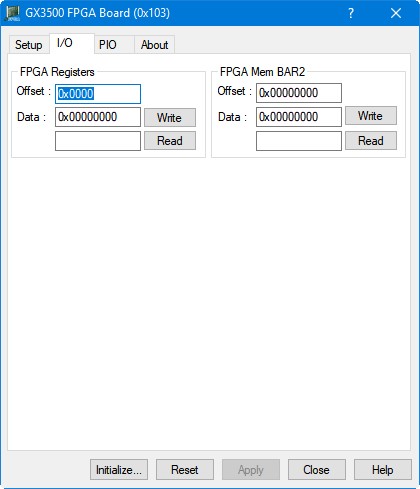Click the Close button at the bottom

(317, 470)
